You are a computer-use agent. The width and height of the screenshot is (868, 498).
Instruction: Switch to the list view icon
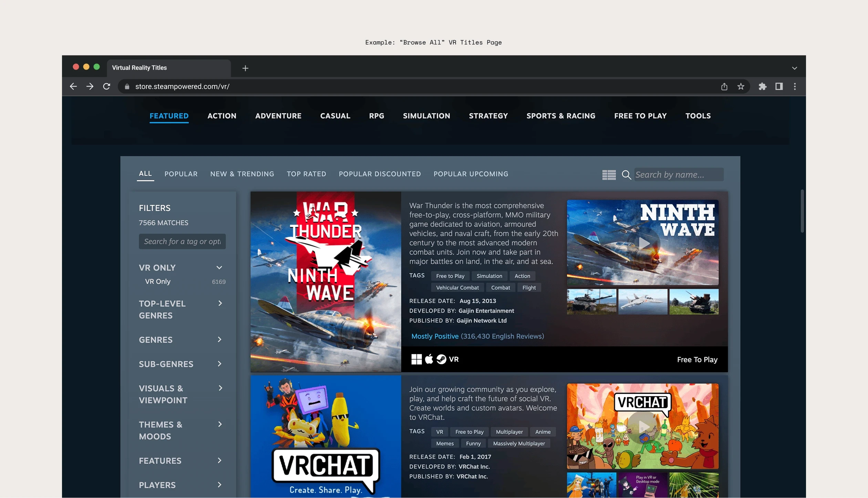(x=609, y=175)
